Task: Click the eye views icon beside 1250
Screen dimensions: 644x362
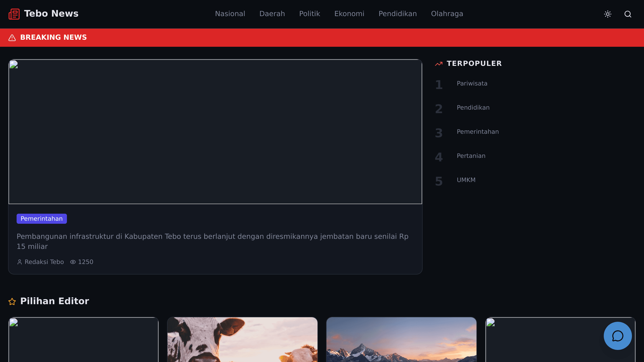Action: (73, 262)
